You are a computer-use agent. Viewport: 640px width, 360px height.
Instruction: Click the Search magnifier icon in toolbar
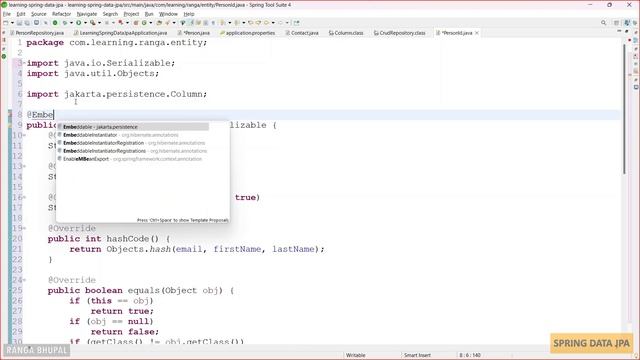pos(603,23)
